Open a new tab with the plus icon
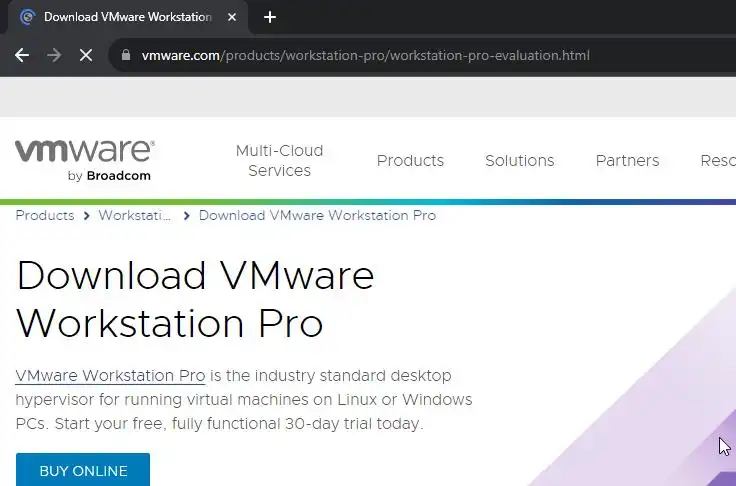 270,17
